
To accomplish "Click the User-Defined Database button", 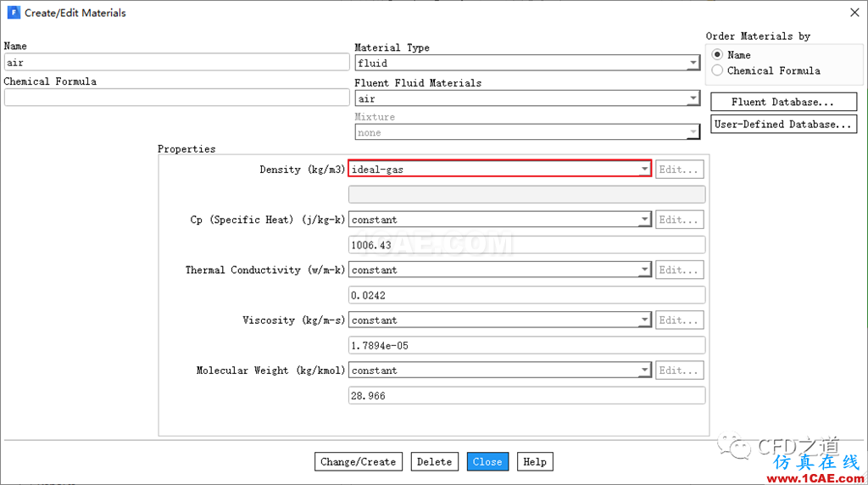I will coord(783,124).
